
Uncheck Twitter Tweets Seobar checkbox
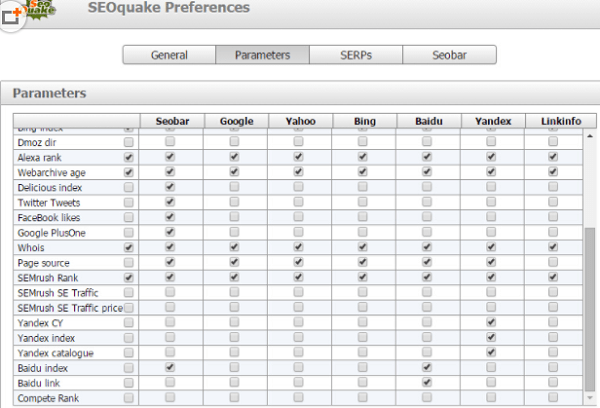pyautogui.click(x=170, y=202)
